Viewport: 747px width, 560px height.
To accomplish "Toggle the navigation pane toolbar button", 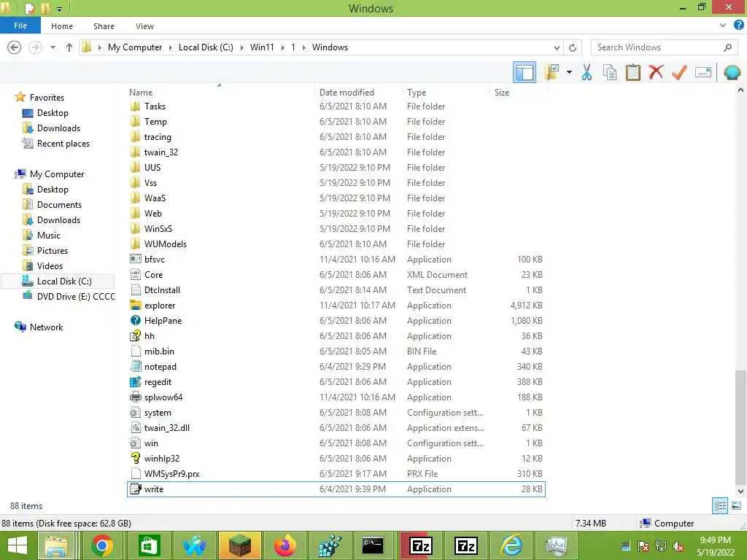I will tap(524, 72).
